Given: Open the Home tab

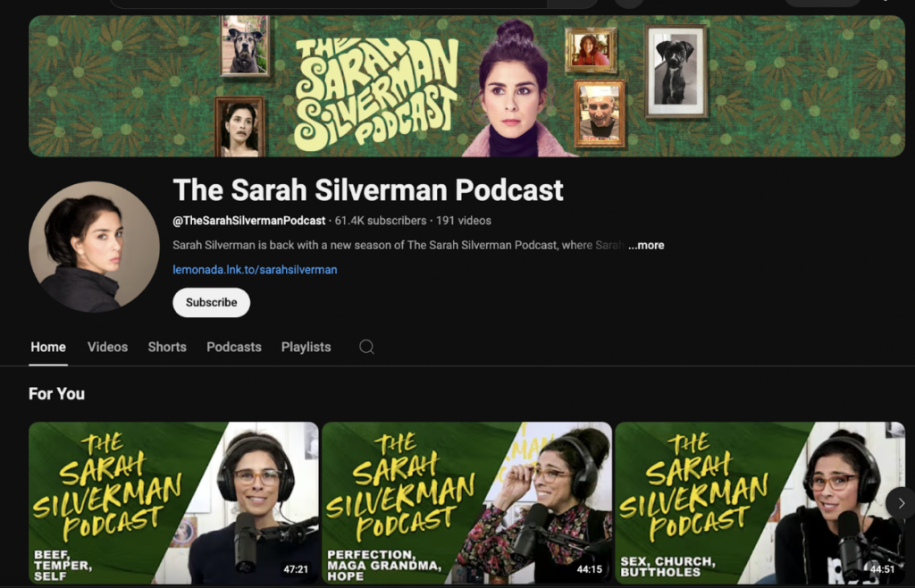Looking at the screenshot, I should click(48, 347).
